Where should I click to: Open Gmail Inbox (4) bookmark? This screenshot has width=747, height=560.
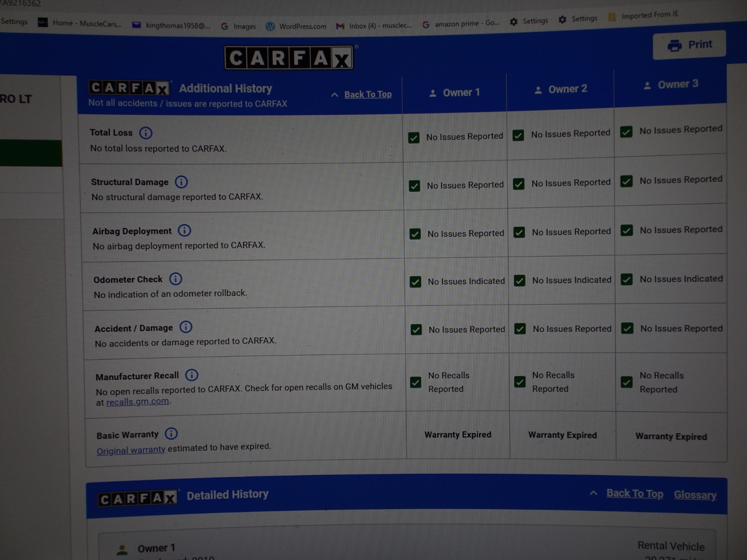tap(374, 26)
